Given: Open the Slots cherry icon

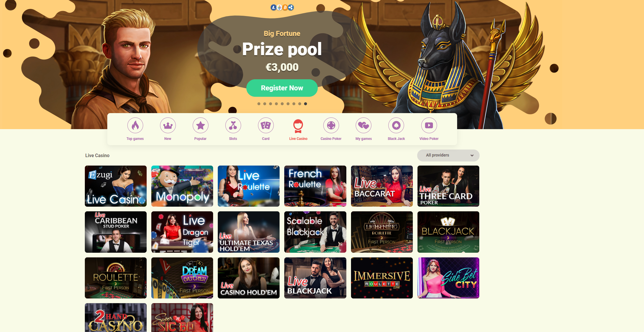Looking at the screenshot, I should [233, 126].
